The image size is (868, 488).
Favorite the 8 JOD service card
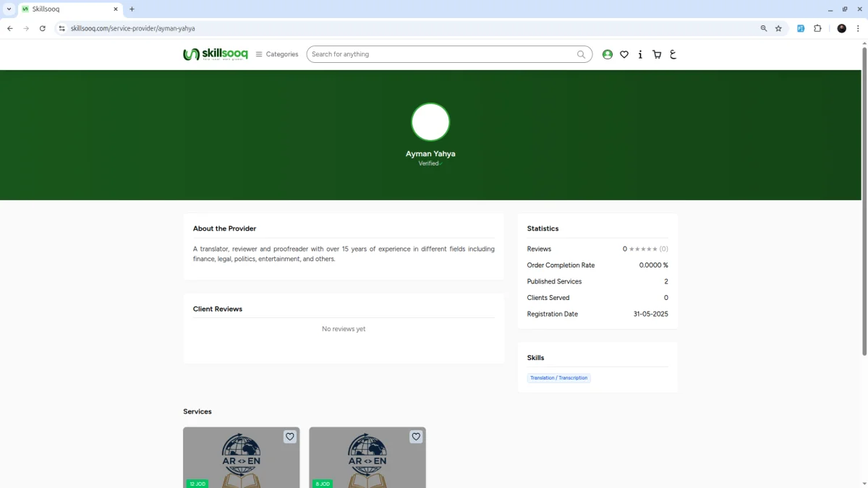pyautogui.click(x=416, y=437)
